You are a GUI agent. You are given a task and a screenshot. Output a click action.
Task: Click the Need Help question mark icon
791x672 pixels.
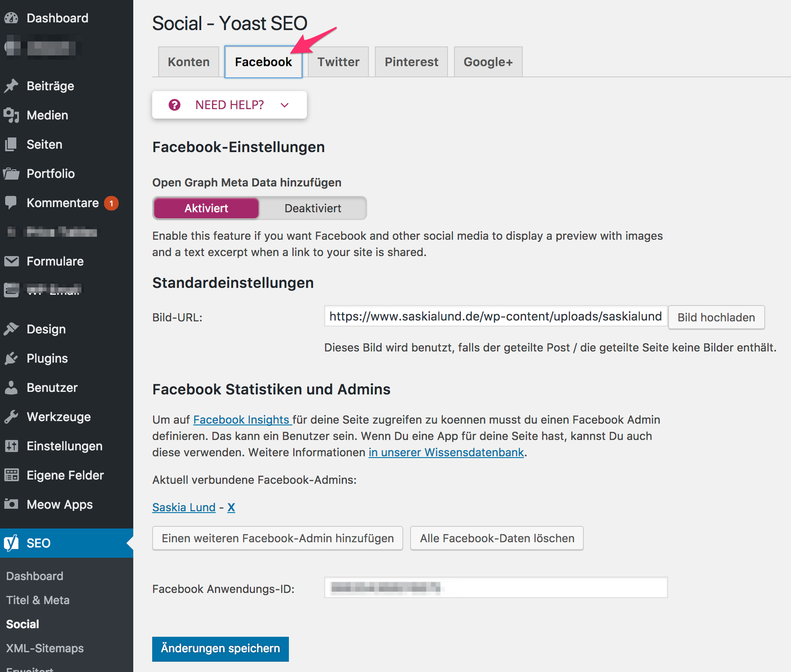(x=175, y=105)
